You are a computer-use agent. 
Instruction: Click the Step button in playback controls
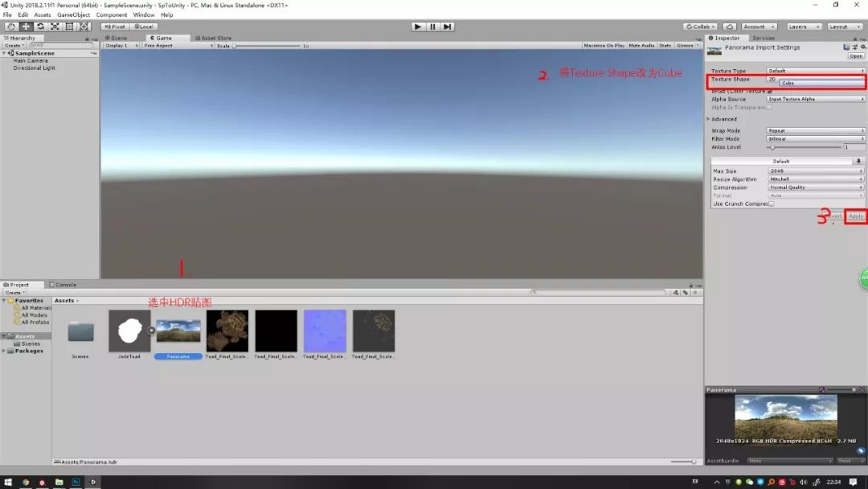pos(448,26)
